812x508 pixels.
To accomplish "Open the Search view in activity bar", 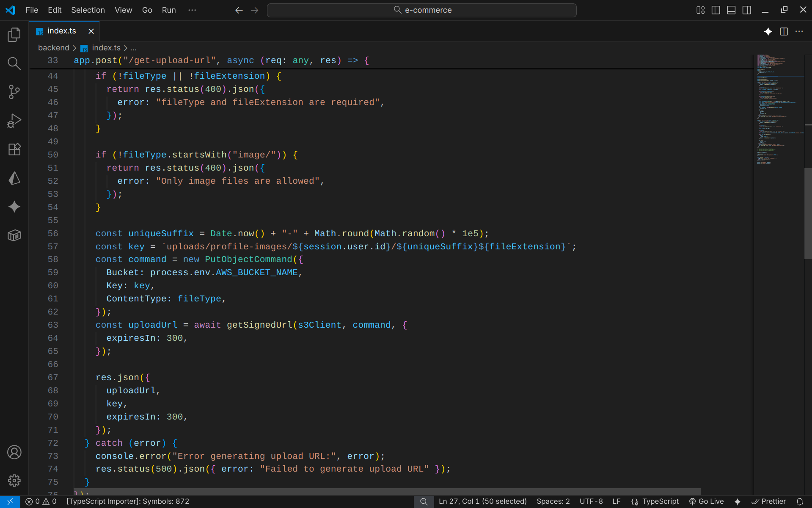I will click(14, 63).
